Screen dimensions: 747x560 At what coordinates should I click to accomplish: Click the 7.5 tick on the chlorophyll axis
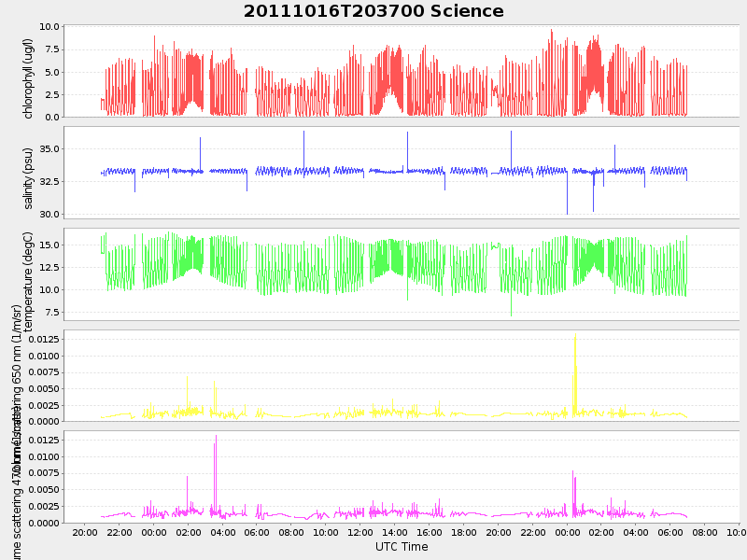coord(52,49)
